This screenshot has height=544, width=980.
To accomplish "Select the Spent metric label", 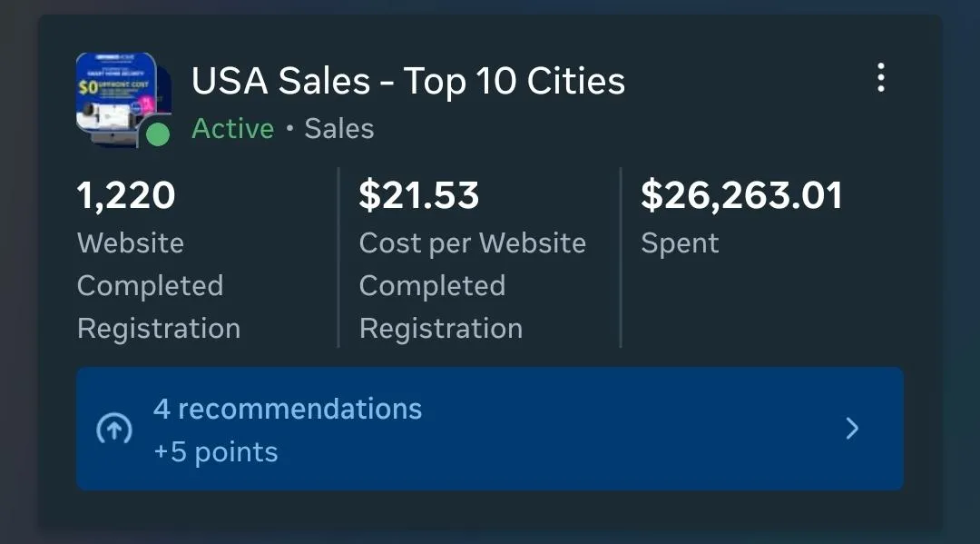I will click(x=680, y=243).
